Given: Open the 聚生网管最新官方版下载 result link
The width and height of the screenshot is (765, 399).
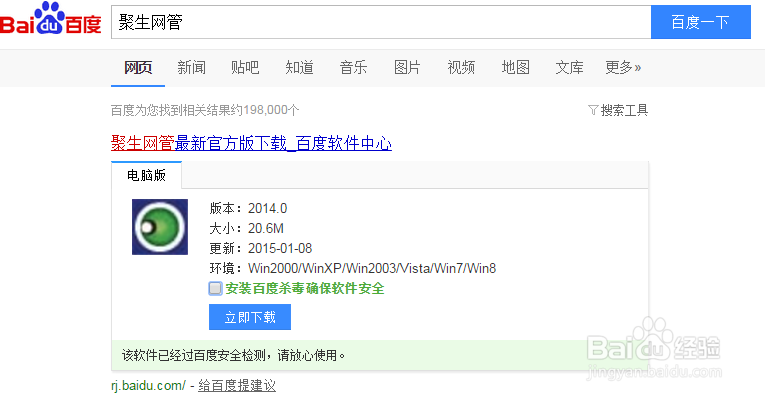Looking at the screenshot, I should [251, 143].
